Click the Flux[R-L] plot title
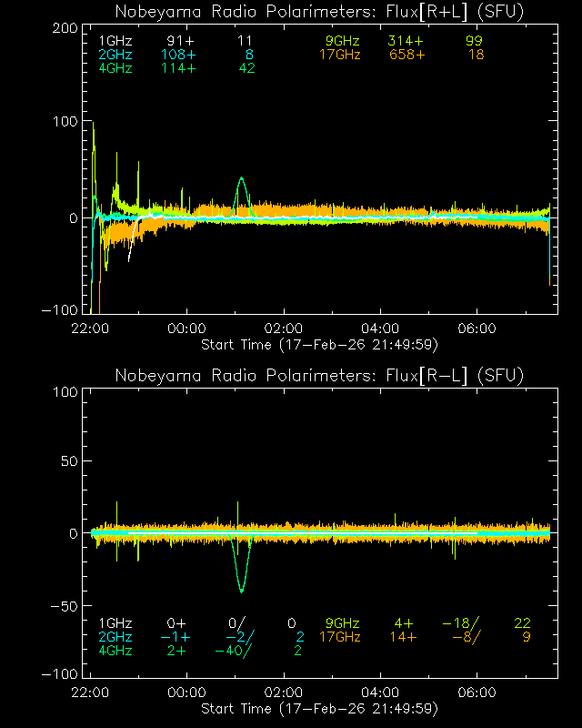Screen dimensions: 582x728 [x=320, y=376]
